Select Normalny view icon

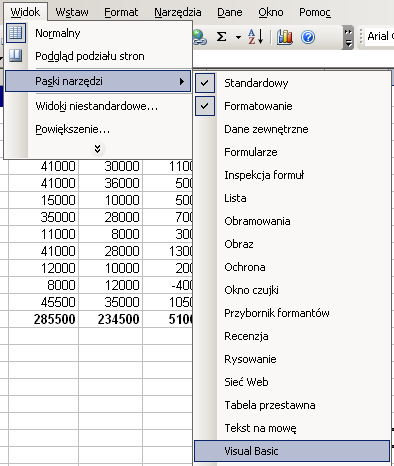(x=16, y=33)
